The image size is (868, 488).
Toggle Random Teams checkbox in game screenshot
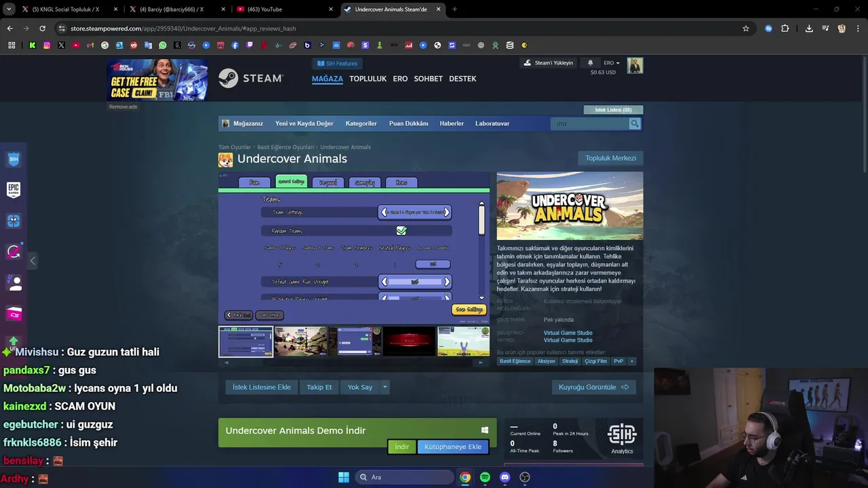pos(401,230)
